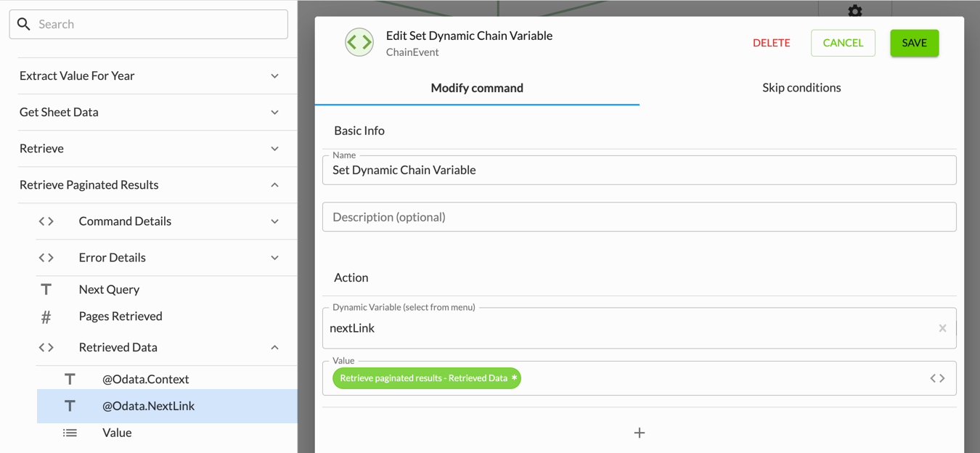Click the text type icon beside Next Query
This screenshot has height=453, width=980.
coord(46,290)
